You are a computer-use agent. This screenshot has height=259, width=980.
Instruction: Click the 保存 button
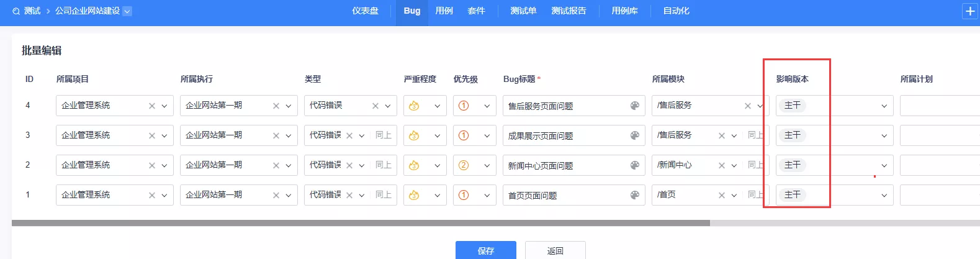pyautogui.click(x=486, y=250)
